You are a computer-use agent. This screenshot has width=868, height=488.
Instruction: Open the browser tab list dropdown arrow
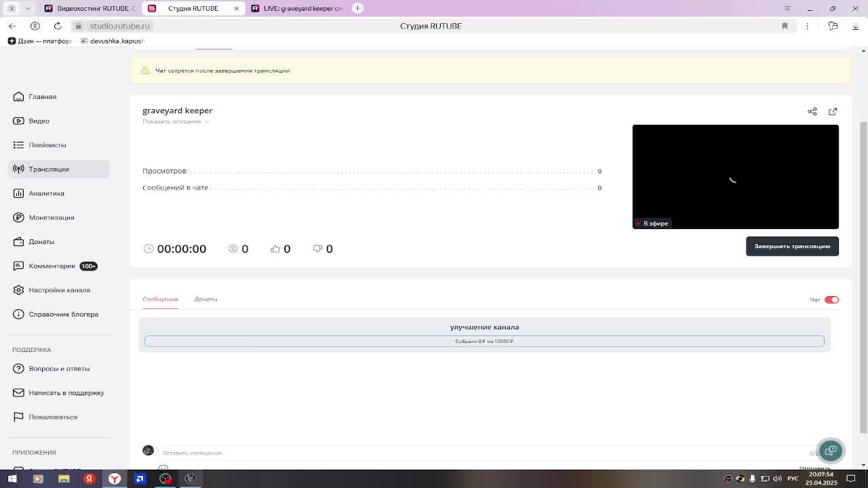coord(28,8)
